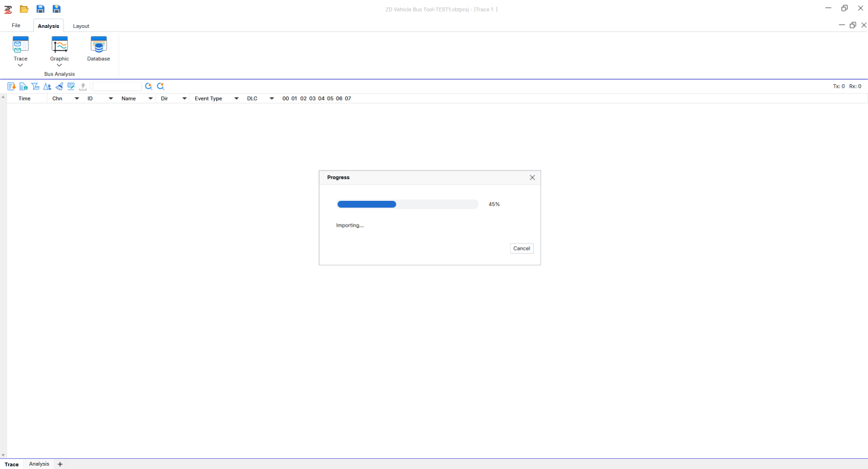Image resolution: width=868 pixels, height=469 pixels.
Task: Switch to the Analysis tab at bottom
Action: click(x=39, y=464)
